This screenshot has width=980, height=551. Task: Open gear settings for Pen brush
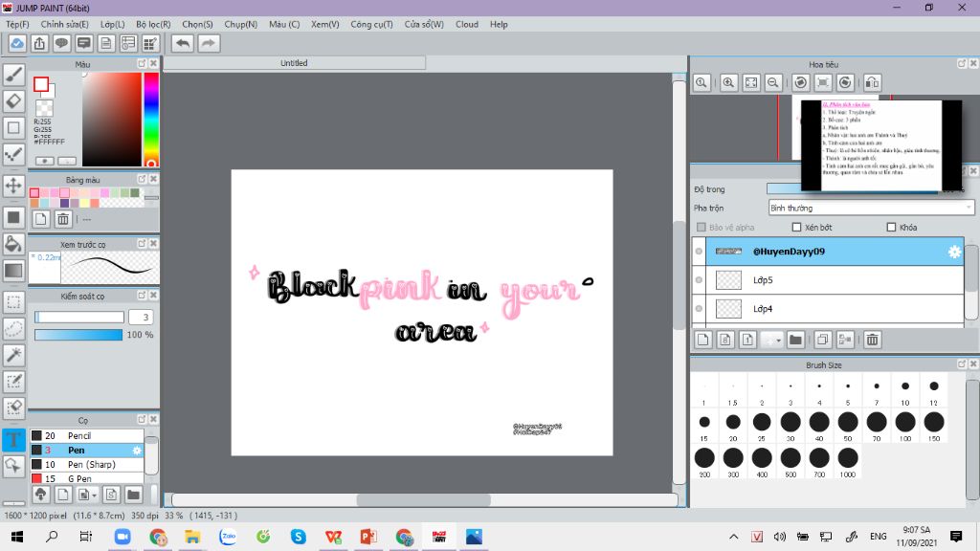[x=137, y=450]
